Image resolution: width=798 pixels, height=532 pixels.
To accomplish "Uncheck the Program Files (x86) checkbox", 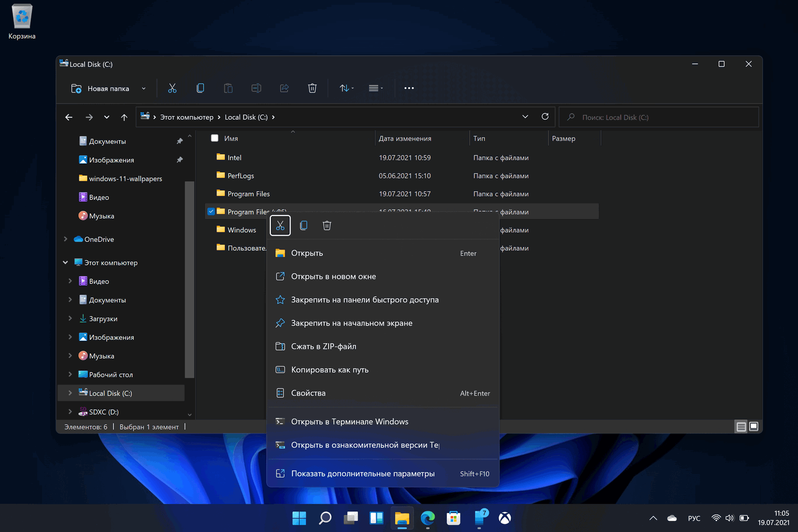I will pyautogui.click(x=211, y=212).
